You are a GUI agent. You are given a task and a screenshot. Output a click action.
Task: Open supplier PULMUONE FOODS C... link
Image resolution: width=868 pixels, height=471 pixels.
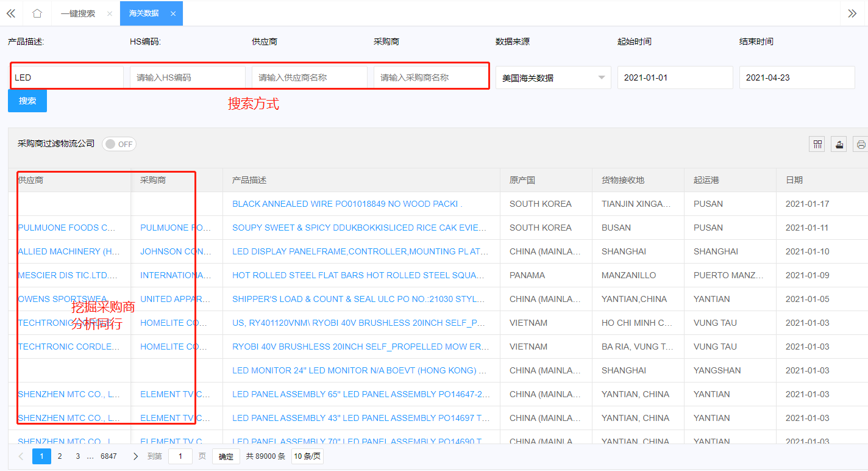pyautogui.click(x=66, y=228)
